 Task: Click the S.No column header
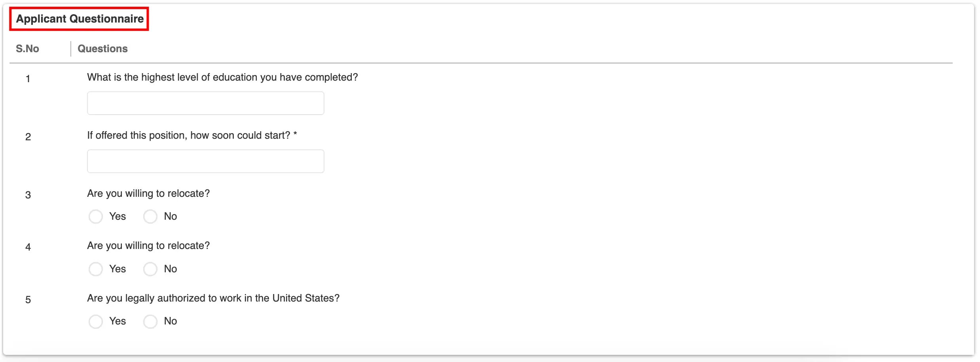tap(27, 49)
